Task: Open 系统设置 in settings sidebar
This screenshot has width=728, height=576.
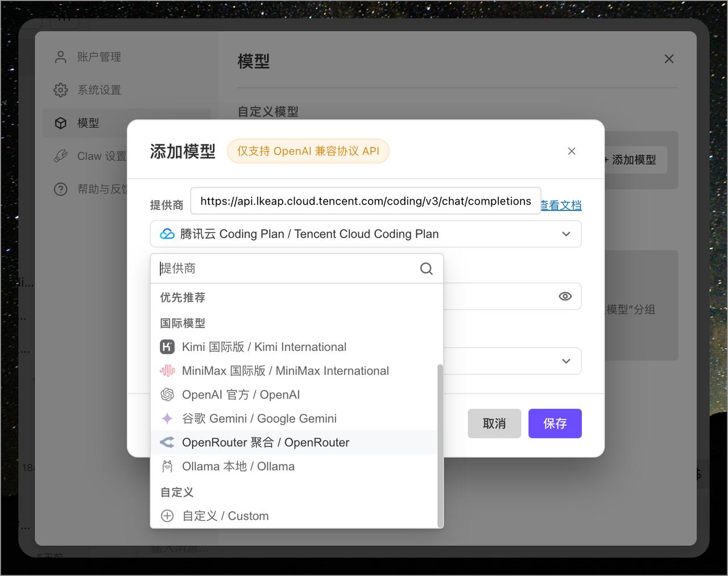Action: coord(126,90)
